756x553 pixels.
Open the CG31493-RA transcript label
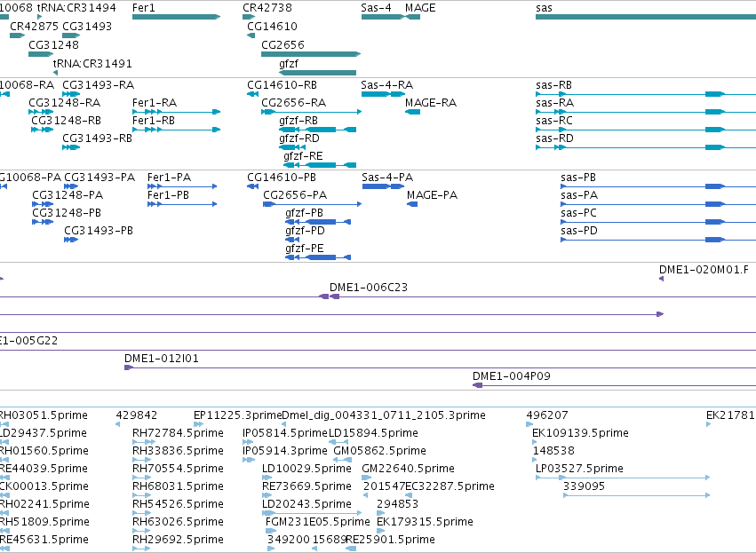coord(98,85)
